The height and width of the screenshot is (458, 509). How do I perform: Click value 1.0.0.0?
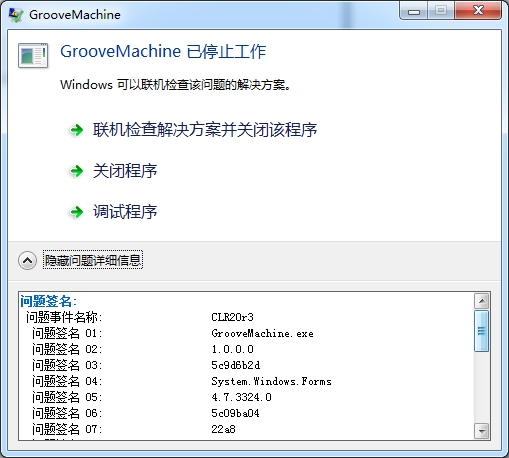coord(232,349)
